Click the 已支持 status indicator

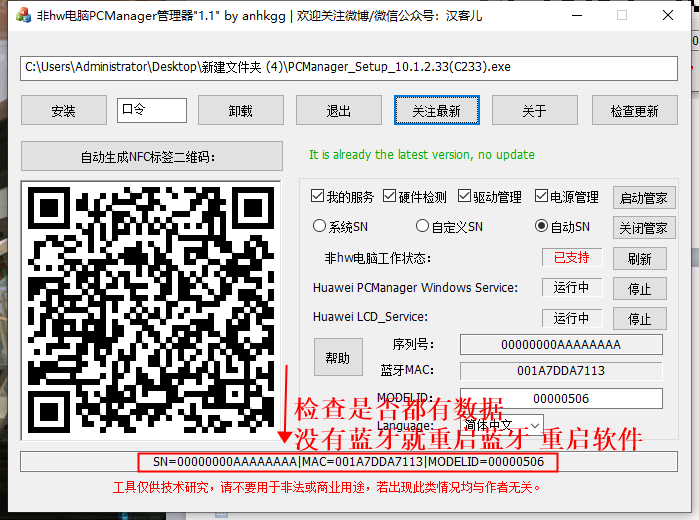[x=572, y=257]
